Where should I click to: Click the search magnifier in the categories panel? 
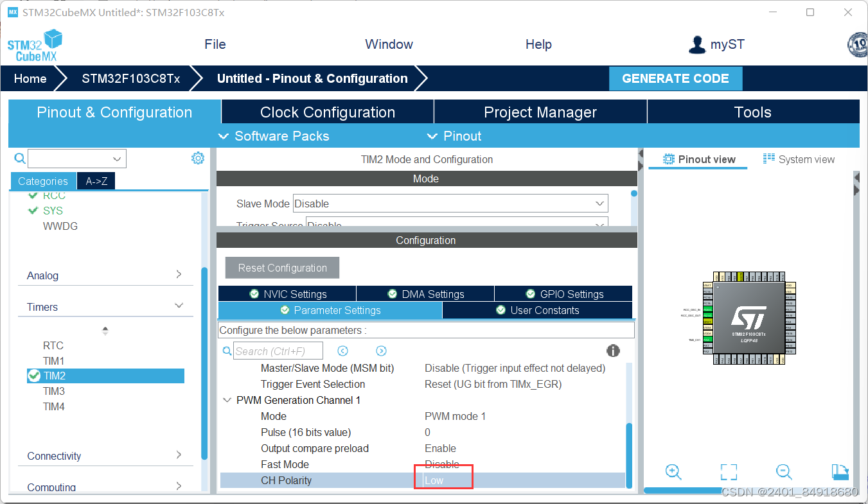(x=20, y=159)
